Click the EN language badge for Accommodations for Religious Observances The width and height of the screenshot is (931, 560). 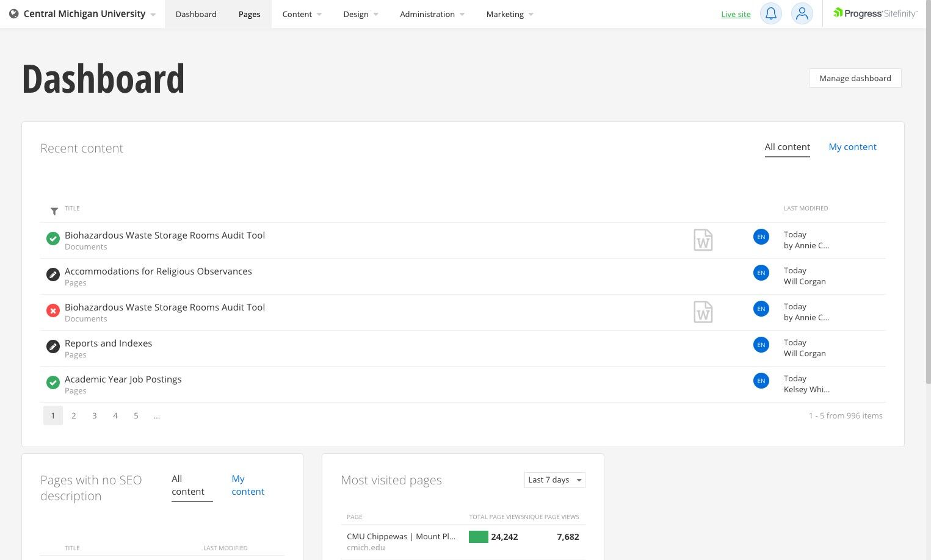click(761, 273)
